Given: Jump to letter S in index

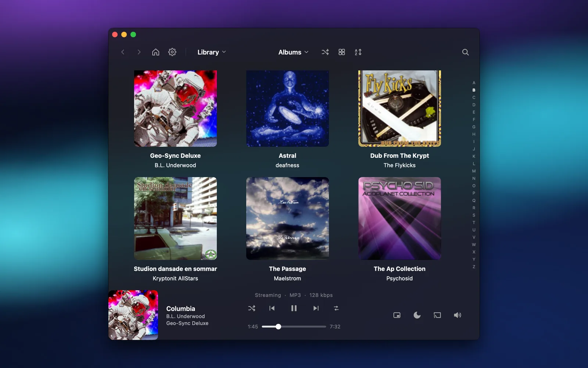Looking at the screenshot, I should (474, 215).
